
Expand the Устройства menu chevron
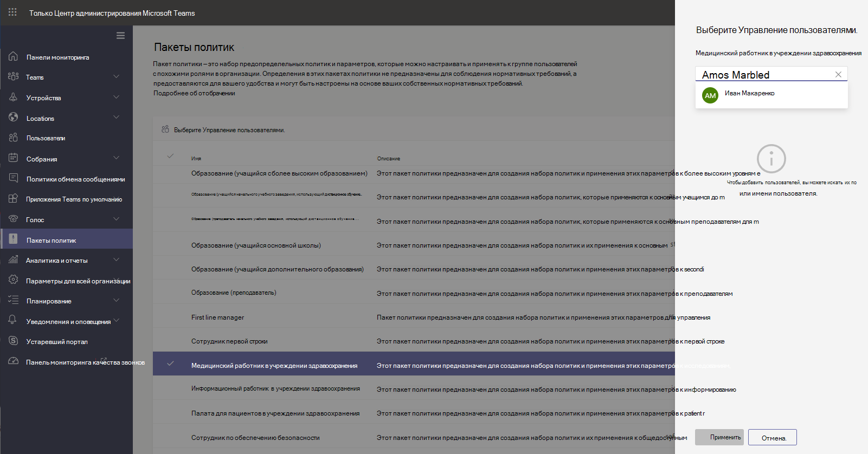coord(116,97)
